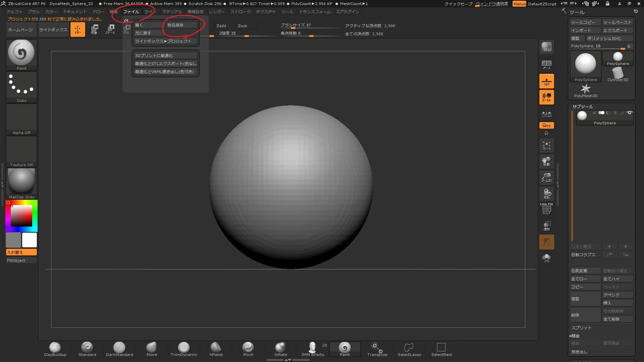This screenshot has height=362, width=644.
Task: Click Save As (別名保存) in File menu
Action: pos(182,25)
